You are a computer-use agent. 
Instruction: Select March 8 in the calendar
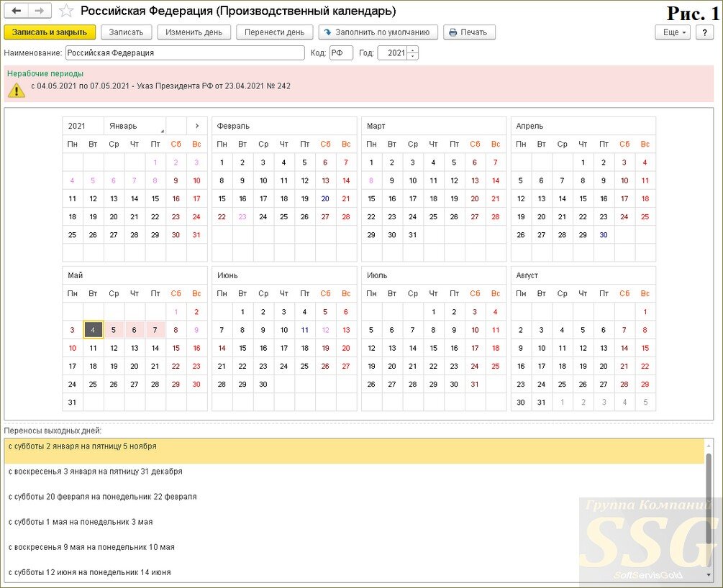tap(371, 180)
